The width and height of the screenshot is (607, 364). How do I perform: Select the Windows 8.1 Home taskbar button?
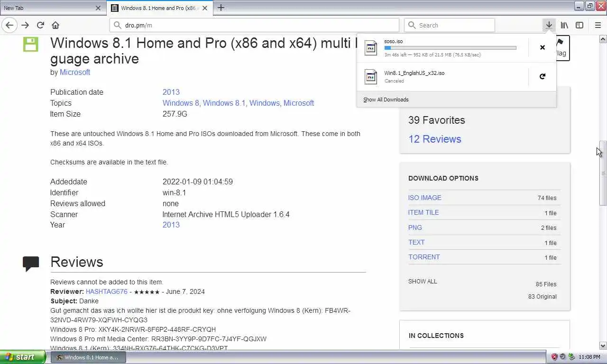[89, 357]
